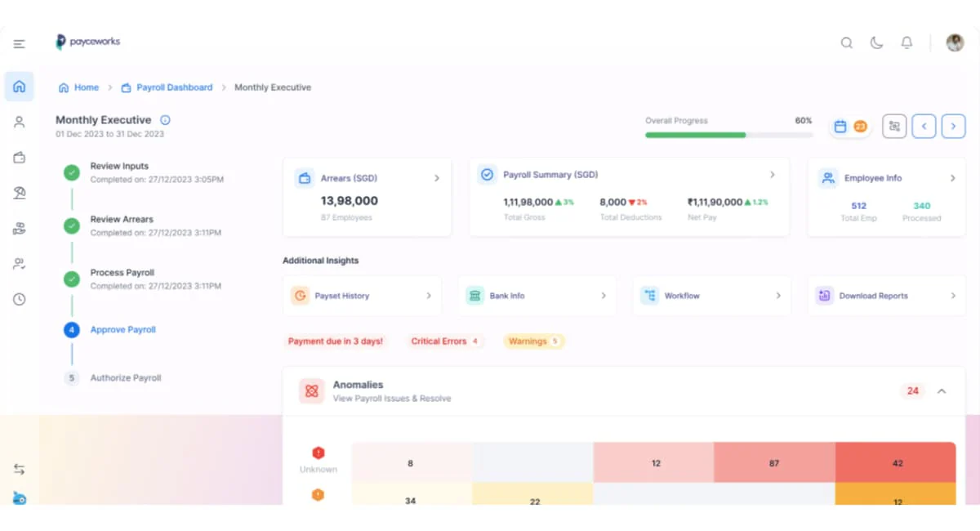The image size is (980, 531).
Task: Open notifications bell icon
Action: pyautogui.click(x=906, y=43)
